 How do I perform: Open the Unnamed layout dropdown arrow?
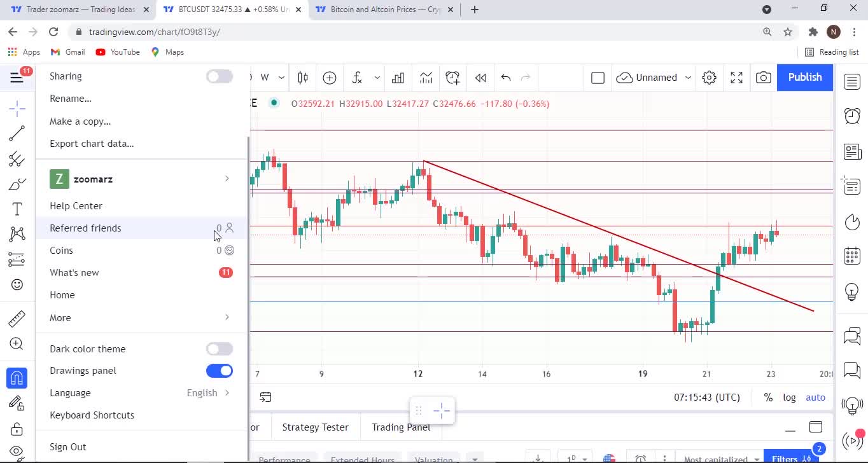tap(688, 78)
